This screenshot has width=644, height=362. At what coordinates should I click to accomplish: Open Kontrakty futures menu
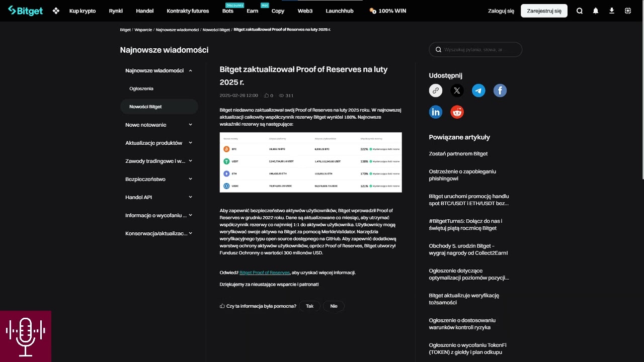click(x=188, y=11)
